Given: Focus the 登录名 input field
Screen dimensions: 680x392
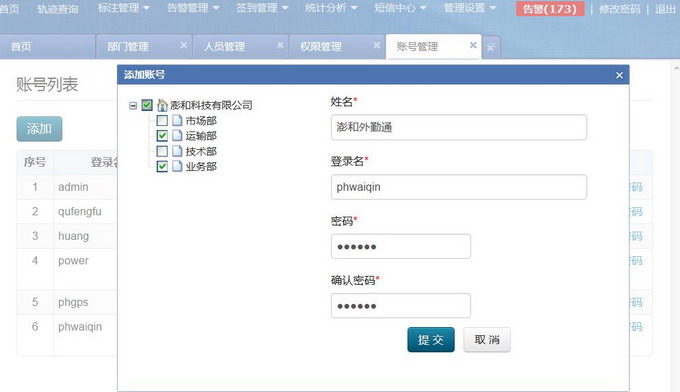Looking at the screenshot, I should 459,187.
